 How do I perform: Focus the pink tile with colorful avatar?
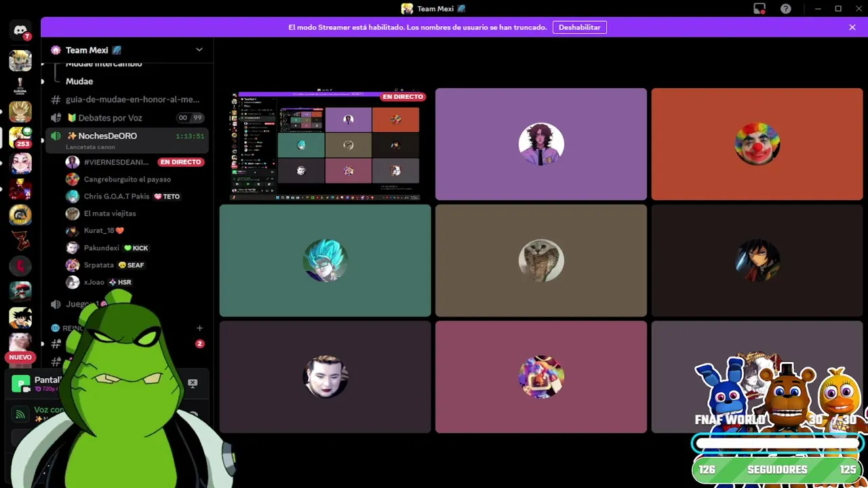coord(541,377)
